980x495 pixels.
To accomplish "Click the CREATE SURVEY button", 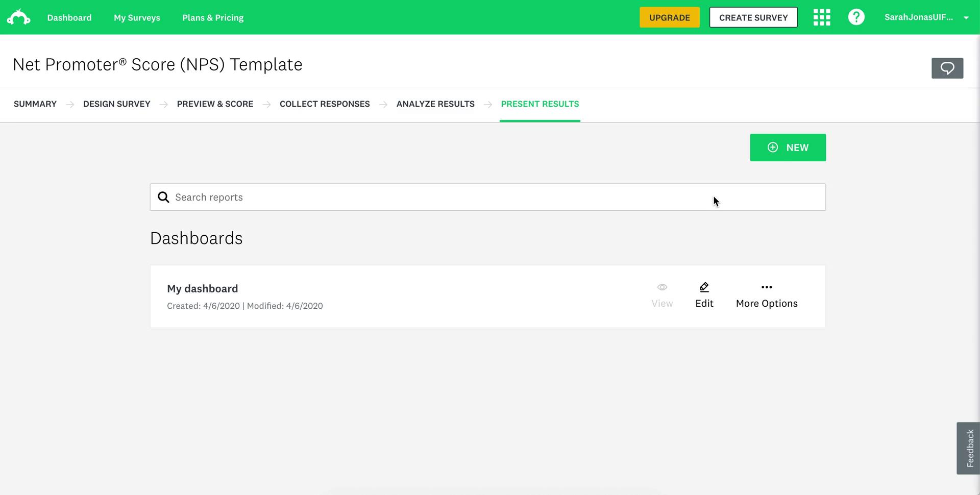I will [x=753, y=17].
